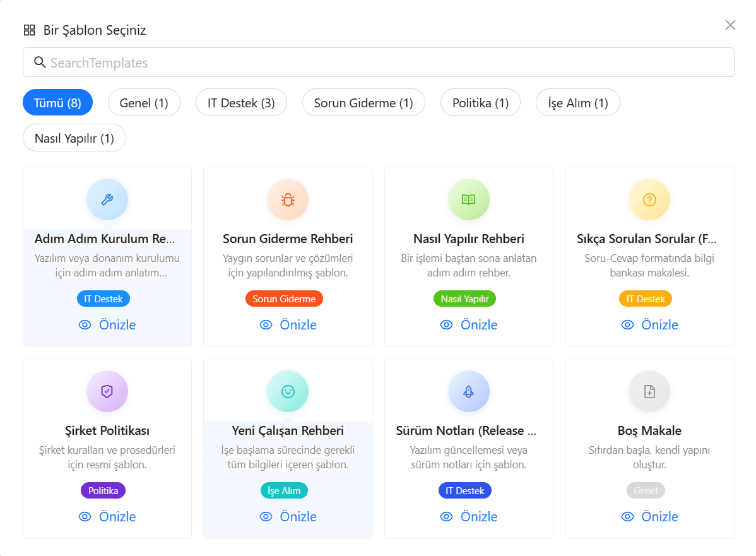Click the blank document icon for Boş Makale
Image resolution: width=756 pixels, height=556 pixels.
click(649, 391)
